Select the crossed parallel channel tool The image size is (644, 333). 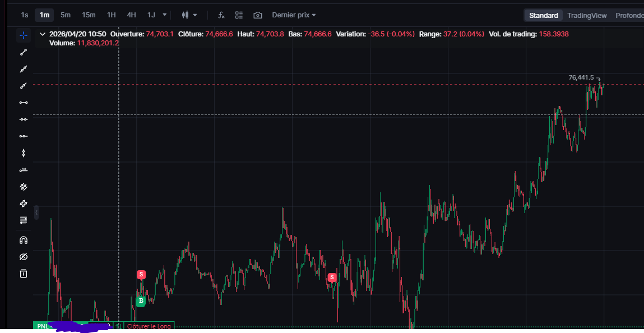(24, 187)
